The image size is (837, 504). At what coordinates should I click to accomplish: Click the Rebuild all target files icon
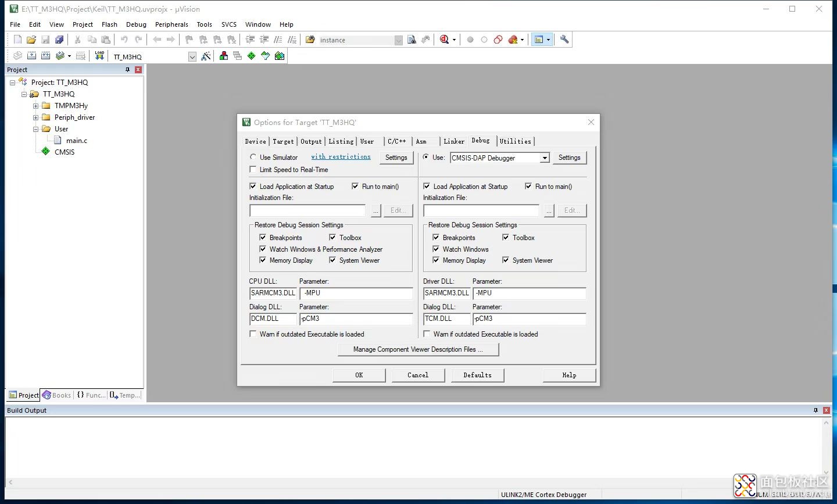pyautogui.click(x=45, y=56)
